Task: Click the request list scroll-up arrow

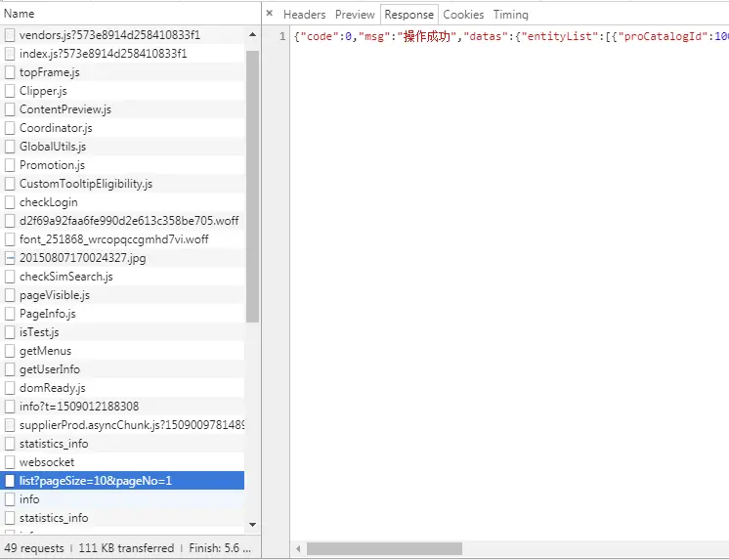Action: [252, 35]
